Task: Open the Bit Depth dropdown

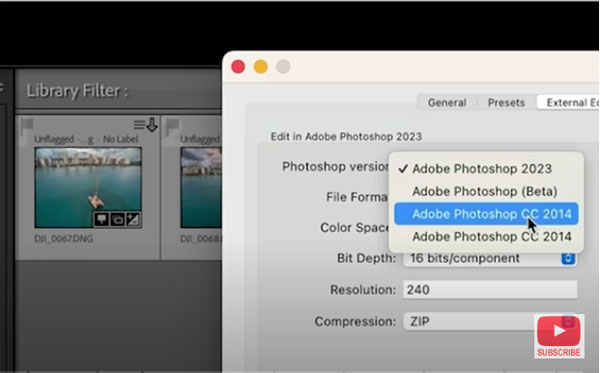Action: click(490, 259)
